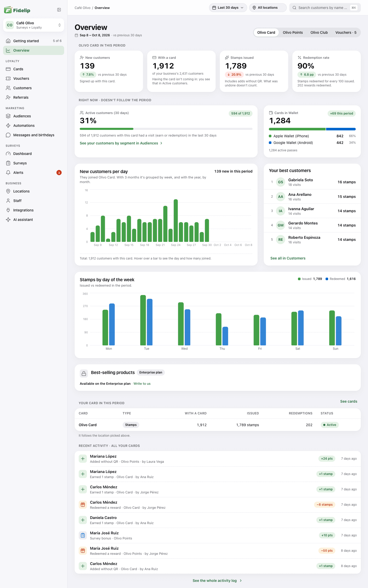Open Getting started checklist

click(x=33, y=41)
